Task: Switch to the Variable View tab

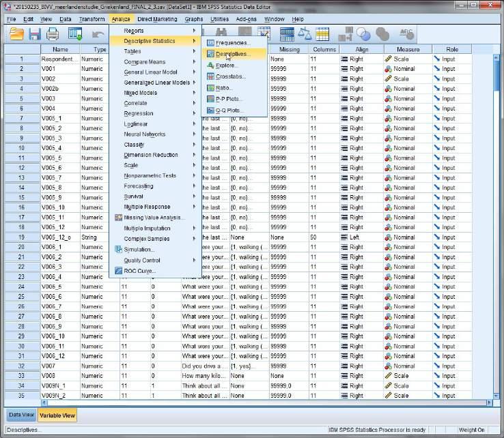Action: tap(57, 415)
